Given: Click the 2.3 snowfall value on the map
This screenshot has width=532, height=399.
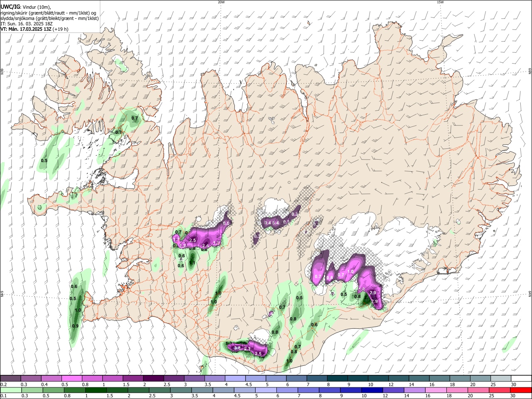Looking at the screenshot, I should point(247,348).
